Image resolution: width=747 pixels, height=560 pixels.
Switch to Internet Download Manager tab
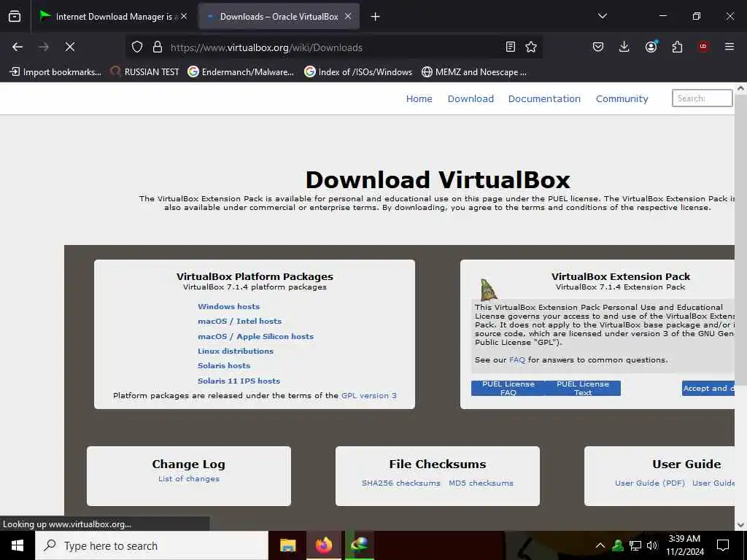coord(113,17)
